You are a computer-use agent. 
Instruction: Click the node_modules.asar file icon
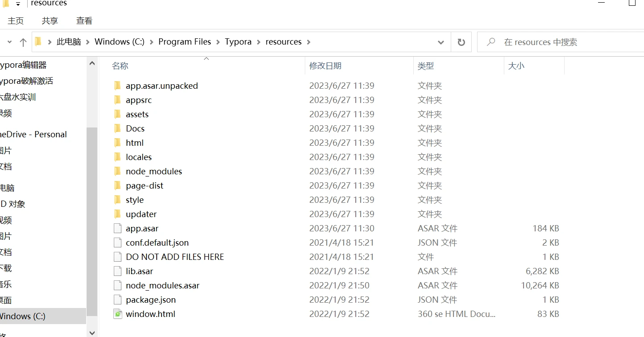pyautogui.click(x=117, y=285)
